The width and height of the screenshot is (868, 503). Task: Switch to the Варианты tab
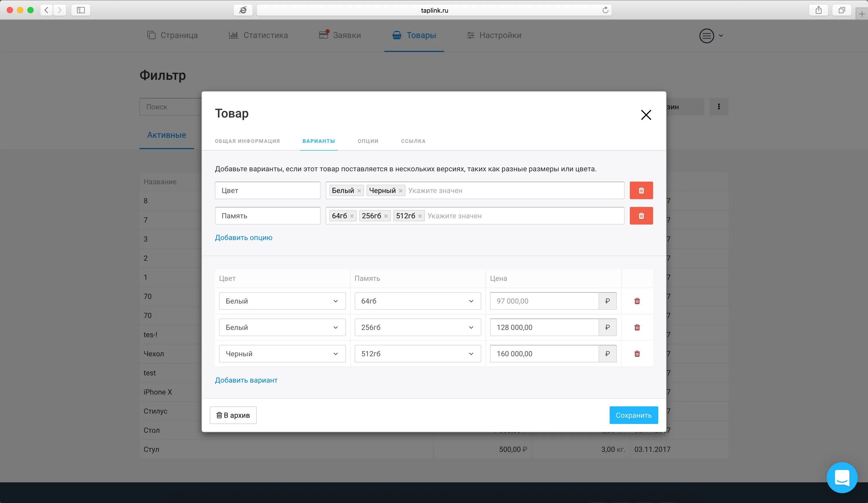tap(319, 141)
